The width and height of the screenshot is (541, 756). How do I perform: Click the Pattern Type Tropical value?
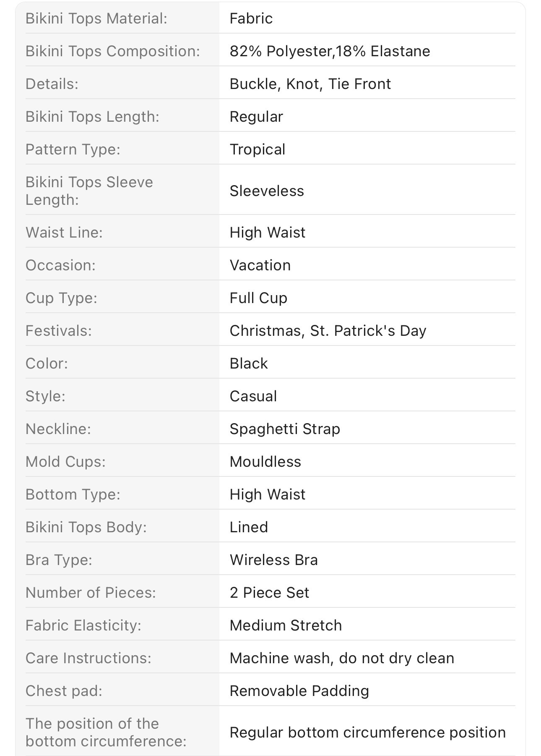257,149
